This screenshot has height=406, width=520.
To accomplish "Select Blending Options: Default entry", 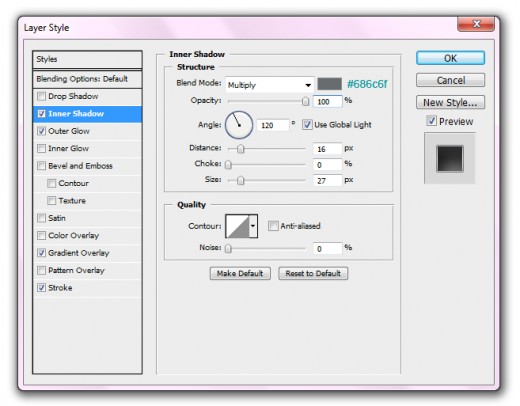I will 87,79.
